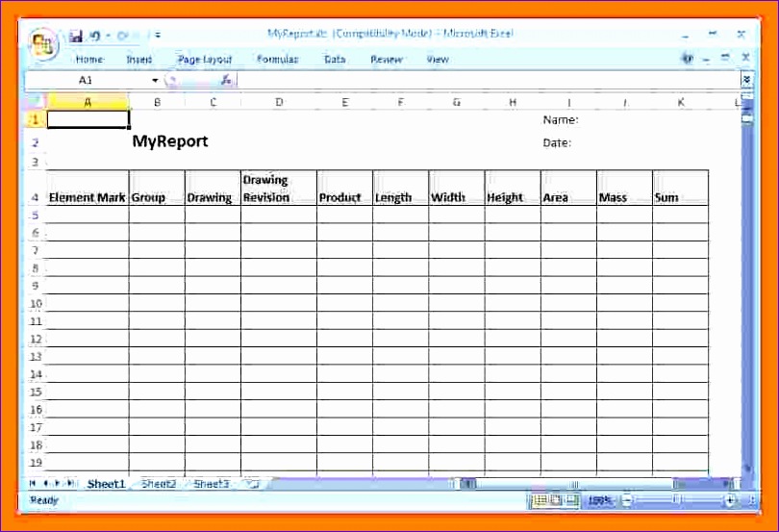Click the Select All corner button
This screenshot has width=779, height=532.
click(36, 102)
